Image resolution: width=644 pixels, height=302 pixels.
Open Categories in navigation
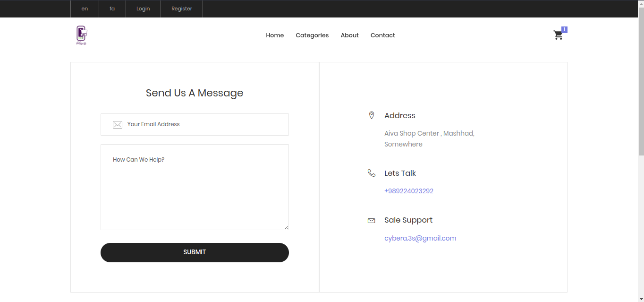pos(312,35)
